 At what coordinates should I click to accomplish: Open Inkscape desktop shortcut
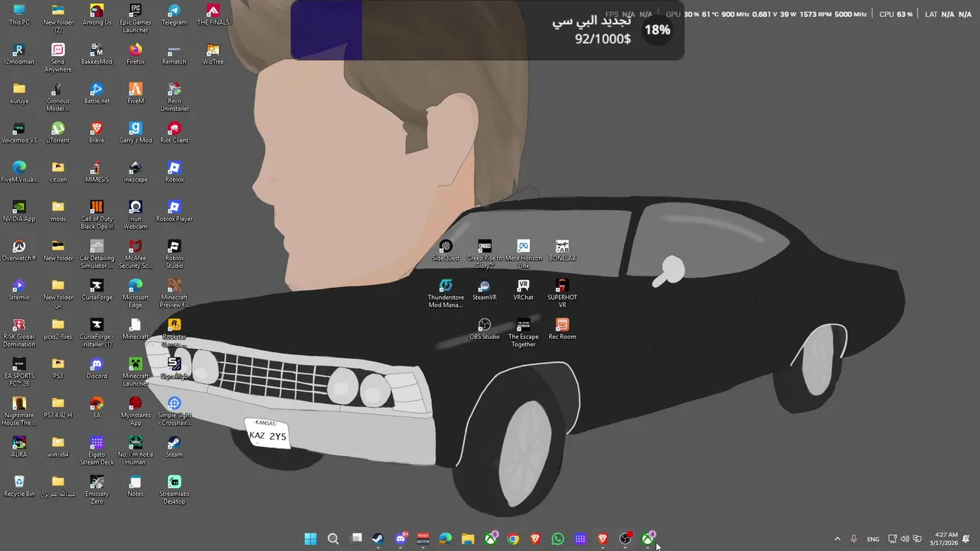point(136,171)
